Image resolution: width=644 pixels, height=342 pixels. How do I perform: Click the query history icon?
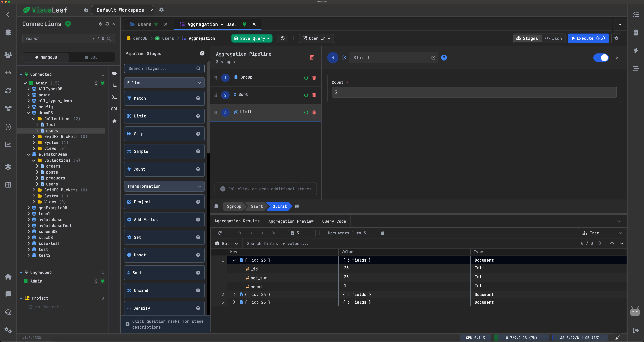click(282, 38)
